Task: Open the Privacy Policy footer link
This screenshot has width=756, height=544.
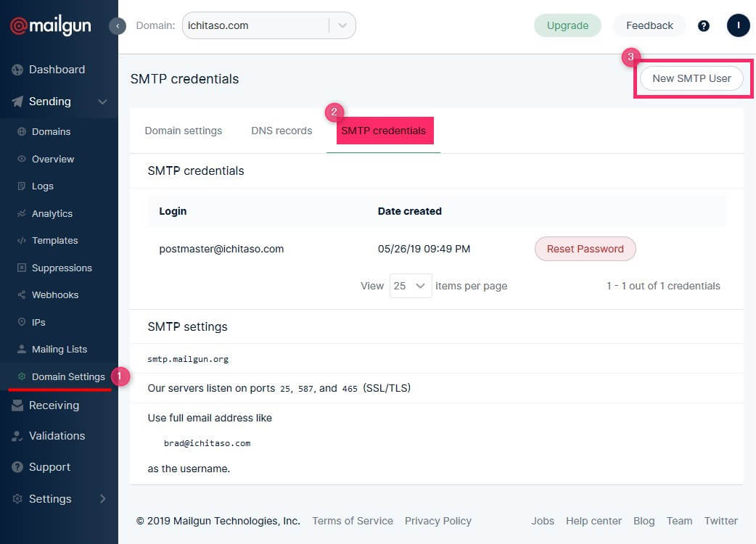Action: click(x=438, y=521)
